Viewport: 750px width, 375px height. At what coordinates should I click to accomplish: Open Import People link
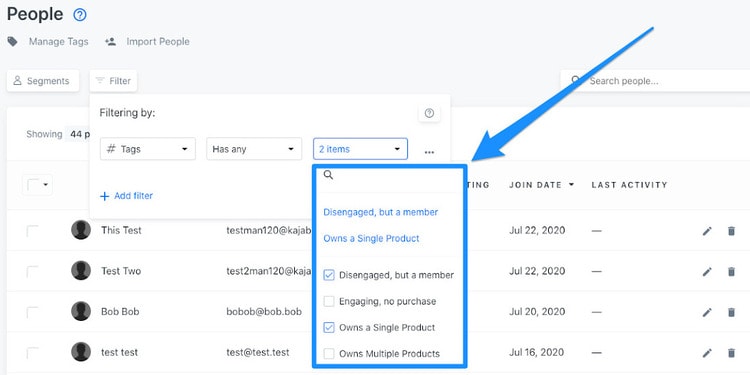158,42
